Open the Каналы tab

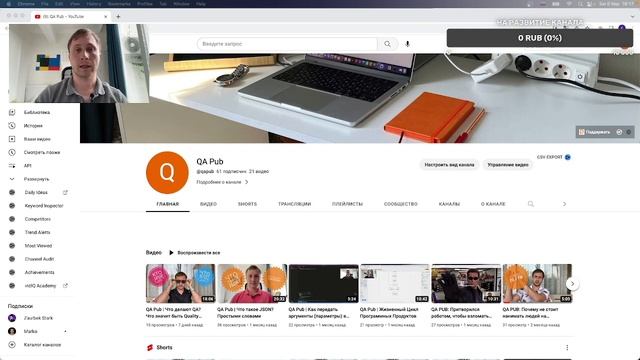click(x=449, y=204)
